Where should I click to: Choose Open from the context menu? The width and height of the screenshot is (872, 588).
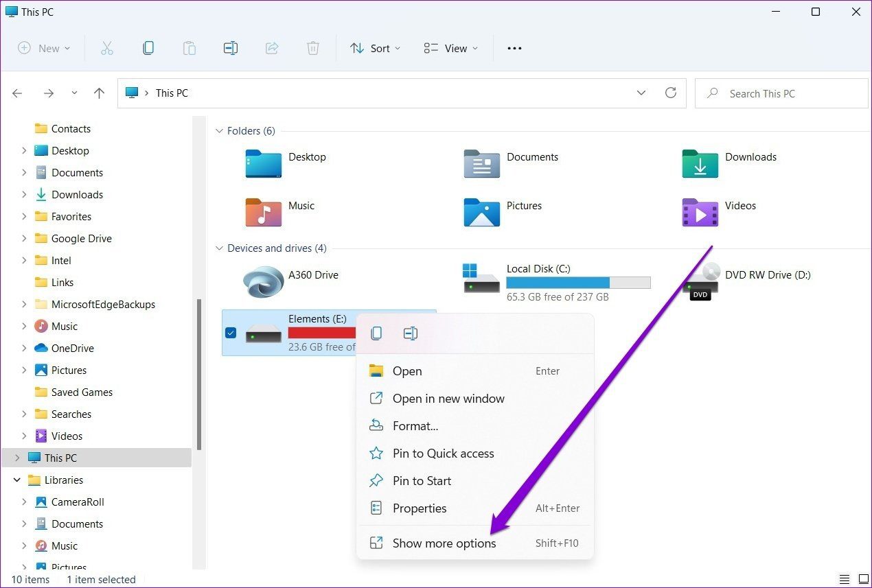point(475,371)
